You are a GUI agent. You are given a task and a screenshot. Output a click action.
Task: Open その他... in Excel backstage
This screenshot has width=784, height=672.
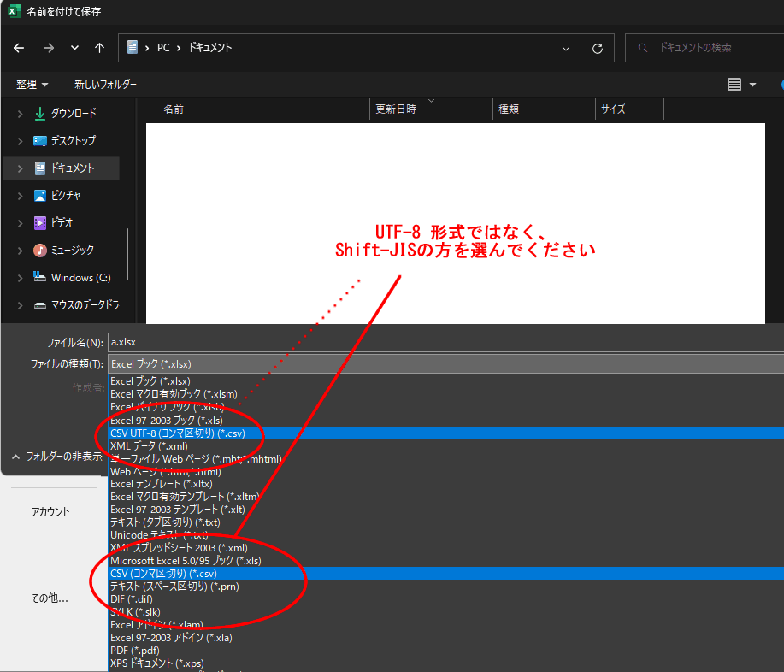click(x=50, y=598)
